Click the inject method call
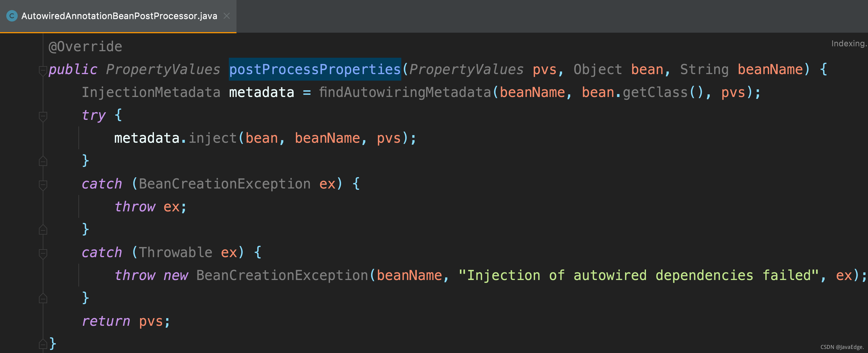The image size is (868, 353). click(x=213, y=138)
